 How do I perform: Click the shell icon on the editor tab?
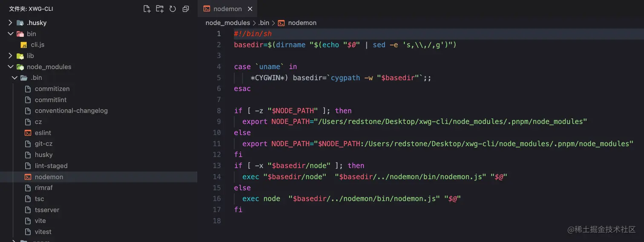[x=207, y=9]
